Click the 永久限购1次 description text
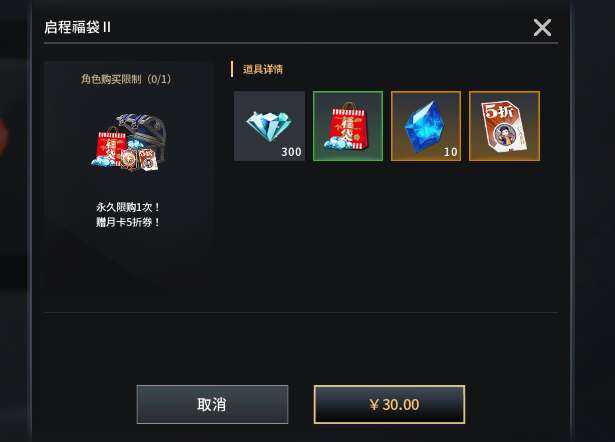This screenshot has height=442, width=615. point(128,207)
